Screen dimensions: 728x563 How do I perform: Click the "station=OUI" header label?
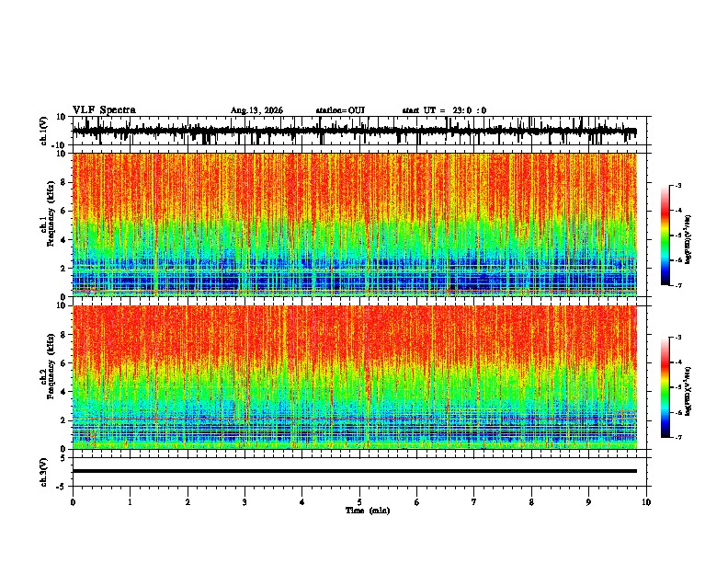pos(340,110)
